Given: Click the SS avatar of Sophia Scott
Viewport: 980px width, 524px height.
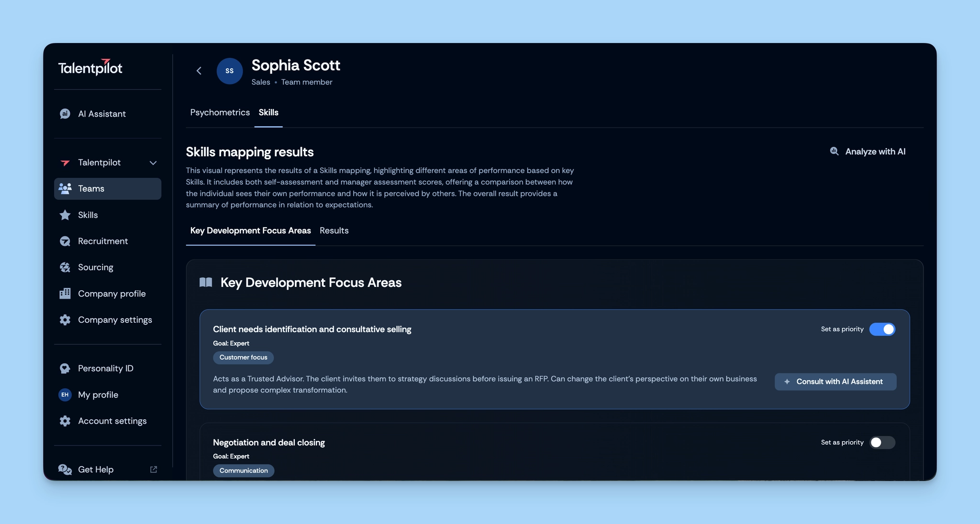Looking at the screenshot, I should 230,71.
